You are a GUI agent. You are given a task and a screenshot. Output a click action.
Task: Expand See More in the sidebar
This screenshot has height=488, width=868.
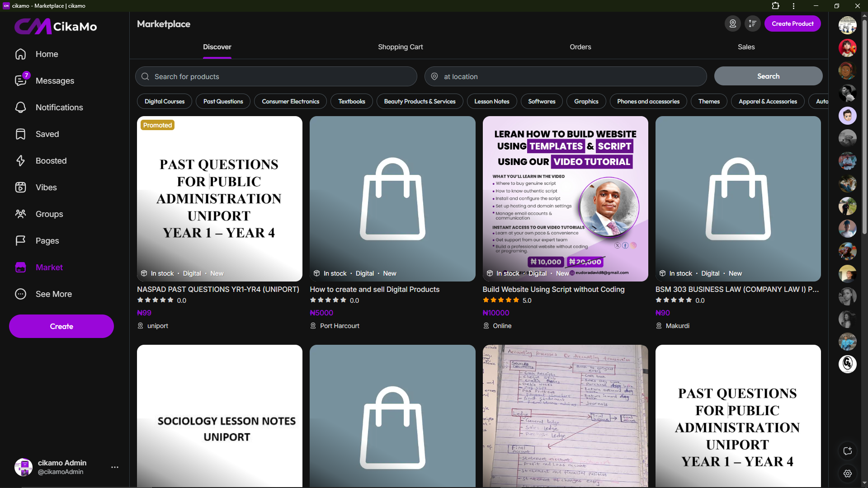(x=53, y=294)
